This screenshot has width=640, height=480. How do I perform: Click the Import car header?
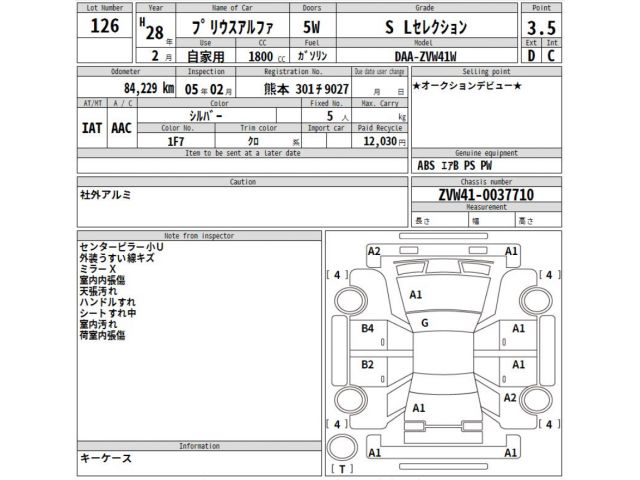click(326, 128)
